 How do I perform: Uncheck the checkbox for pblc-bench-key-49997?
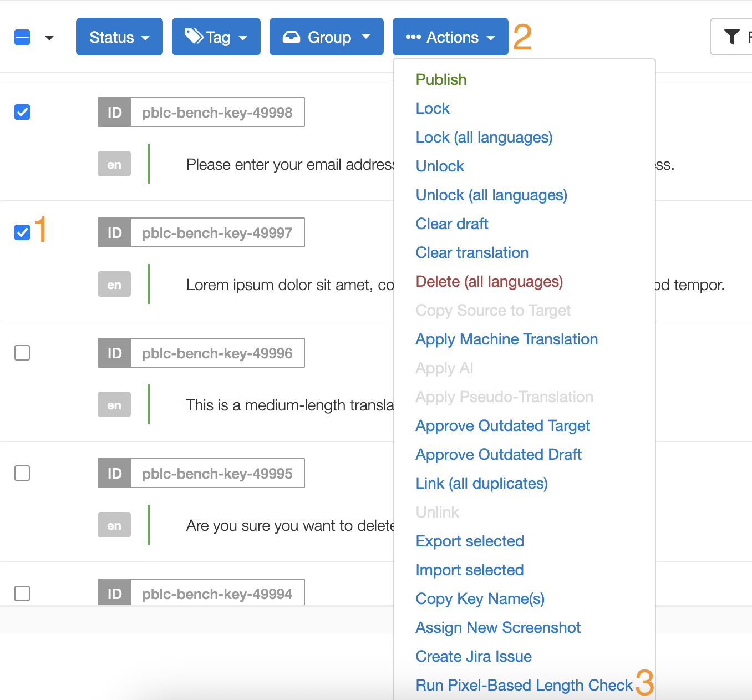(x=22, y=232)
